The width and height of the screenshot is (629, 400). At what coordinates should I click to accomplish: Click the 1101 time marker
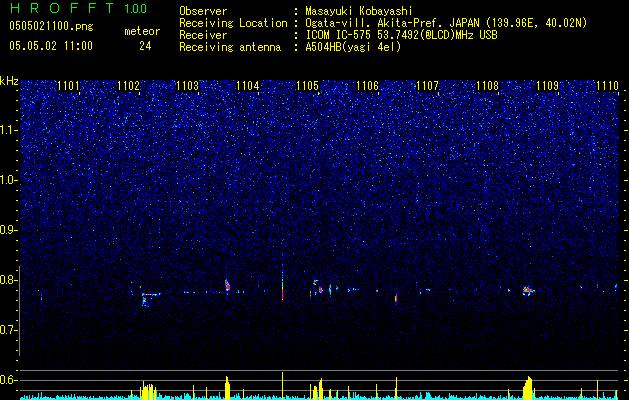(69, 85)
